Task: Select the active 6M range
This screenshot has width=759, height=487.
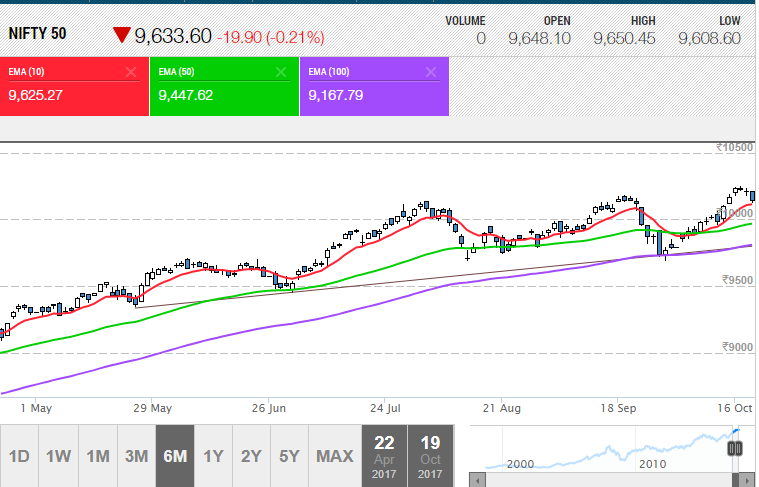Action: click(175, 456)
